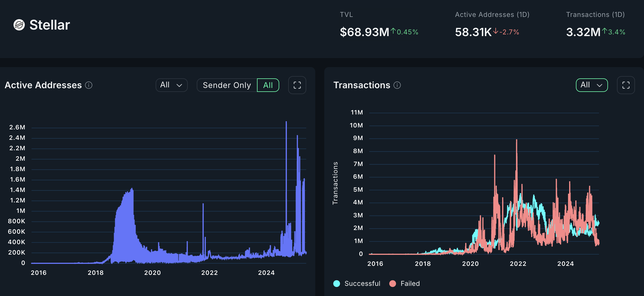Open the Active Addresses time range dropdown
The width and height of the screenshot is (644, 296).
[x=172, y=85]
